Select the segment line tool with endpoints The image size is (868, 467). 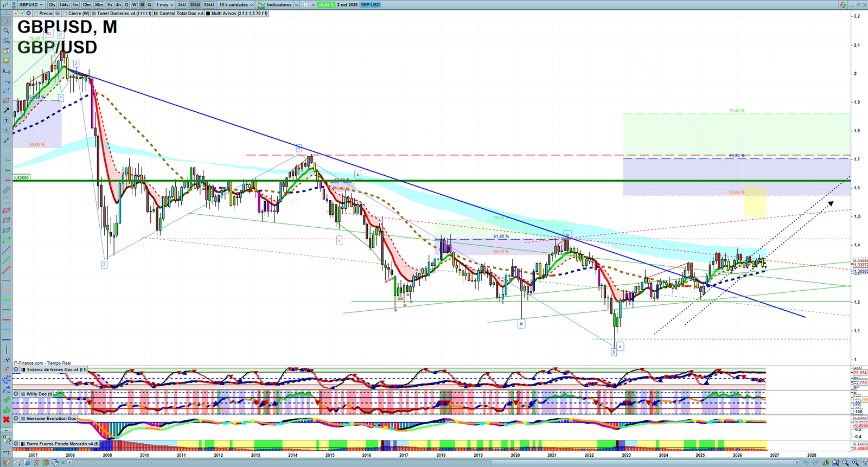point(6,140)
